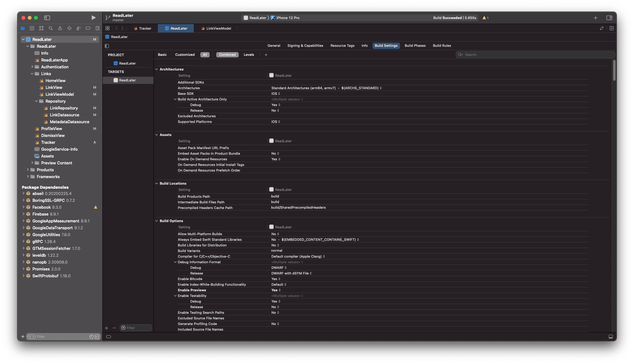Click the Add button for build settings

(266, 54)
